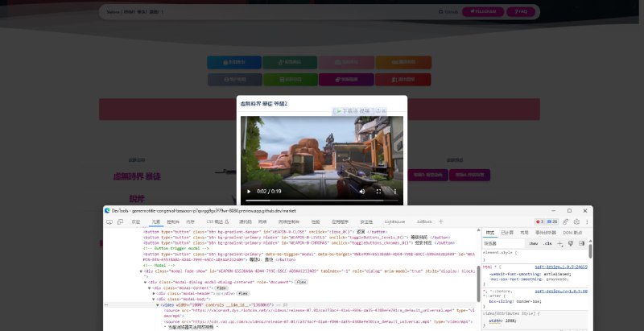Viewport: 644px width, 331px height.
Task: Switch styles pane to 布局
Action: 524,233
